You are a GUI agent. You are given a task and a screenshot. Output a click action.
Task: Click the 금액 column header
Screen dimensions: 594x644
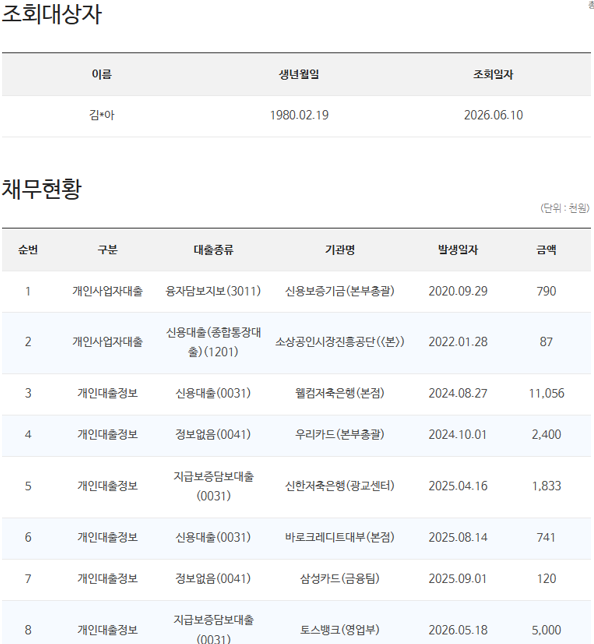pyautogui.click(x=546, y=250)
